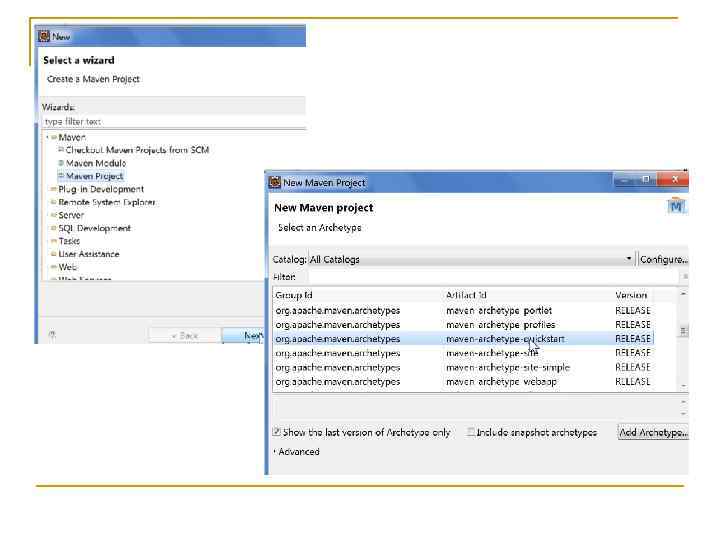The image size is (720, 540).
Task: Select maven-archetype-portlet row
Action: point(463,310)
